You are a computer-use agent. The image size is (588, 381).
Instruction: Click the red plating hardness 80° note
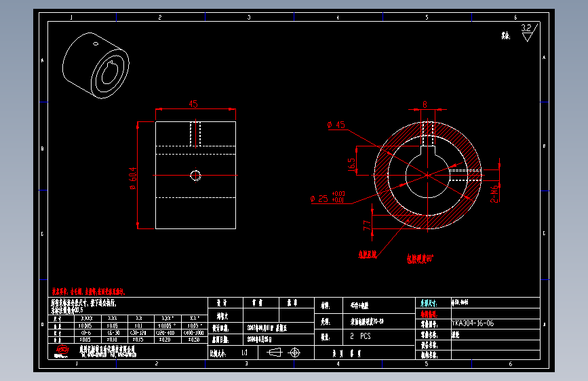(420, 258)
